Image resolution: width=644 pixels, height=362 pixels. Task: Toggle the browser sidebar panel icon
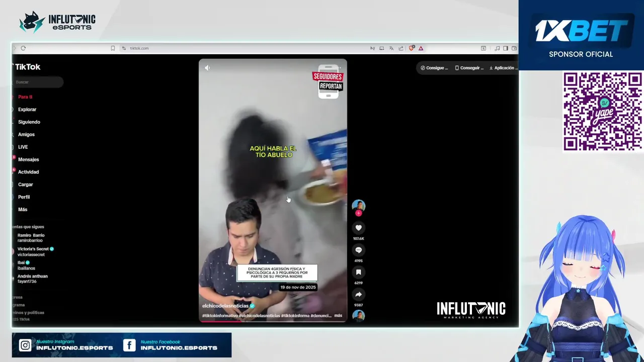pyautogui.click(x=506, y=48)
